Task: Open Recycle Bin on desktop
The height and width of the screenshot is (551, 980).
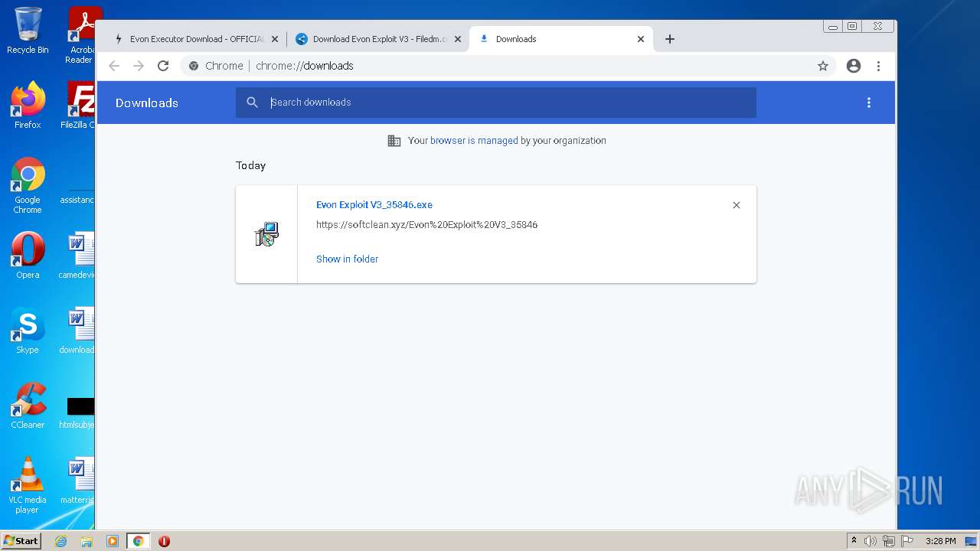Action: pos(28,31)
